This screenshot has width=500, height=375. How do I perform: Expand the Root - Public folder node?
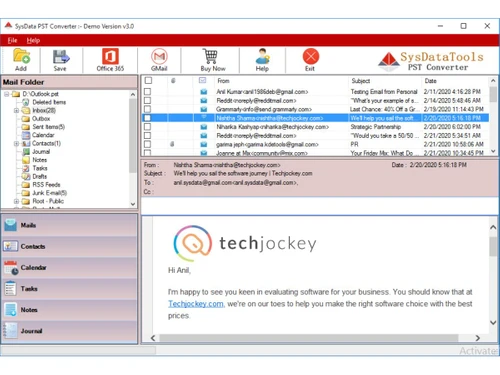coord(16,201)
